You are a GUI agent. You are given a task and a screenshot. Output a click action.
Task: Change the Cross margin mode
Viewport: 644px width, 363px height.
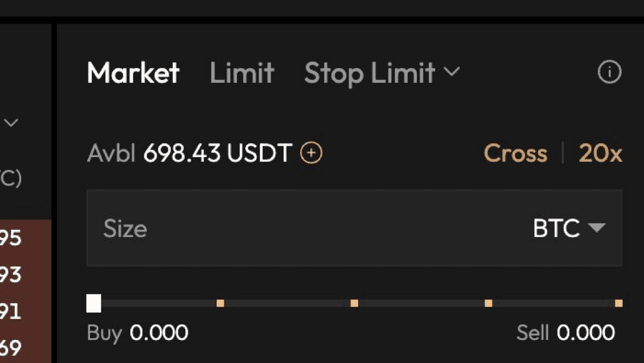click(x=516, y=153)
